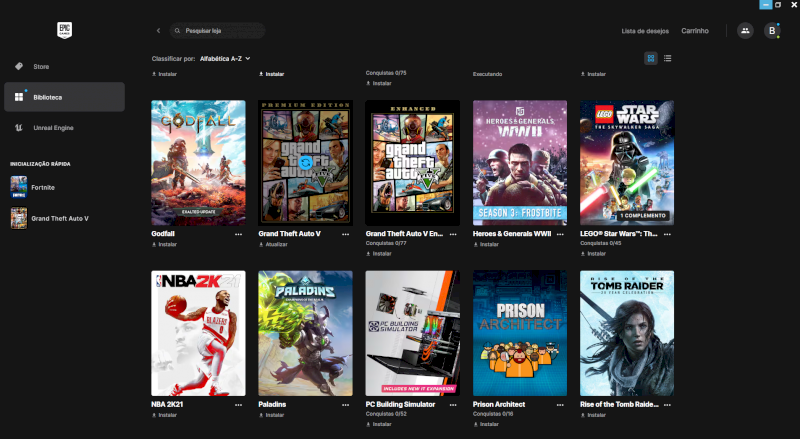Open the user profile avatar
This screenshot has height=439, width=800.
coord(771,31)
